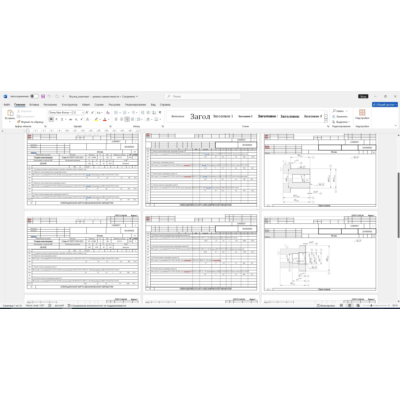400x400 pixels.
Task: Click the bulleted list icon
Action: [x=116, y=113]
